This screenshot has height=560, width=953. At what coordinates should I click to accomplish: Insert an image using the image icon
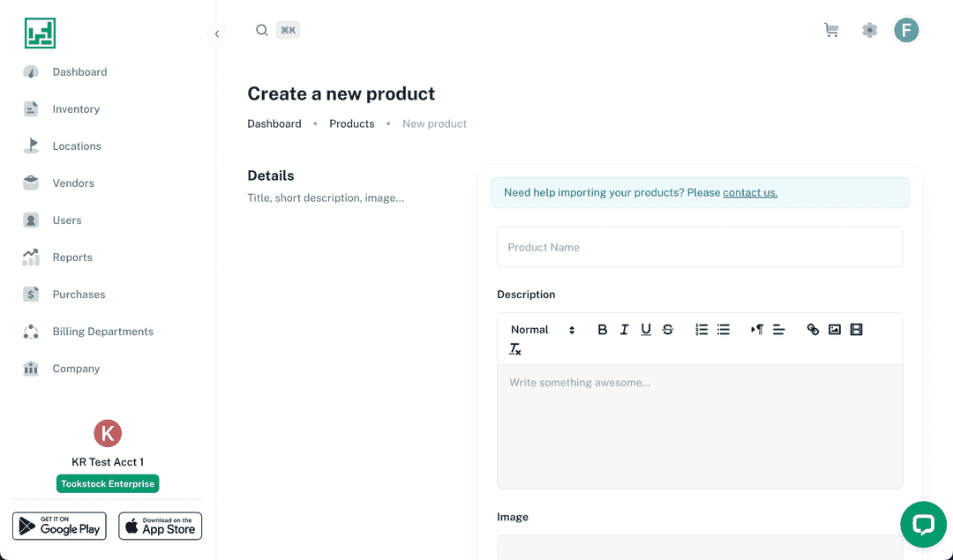(x=835, y=329)
